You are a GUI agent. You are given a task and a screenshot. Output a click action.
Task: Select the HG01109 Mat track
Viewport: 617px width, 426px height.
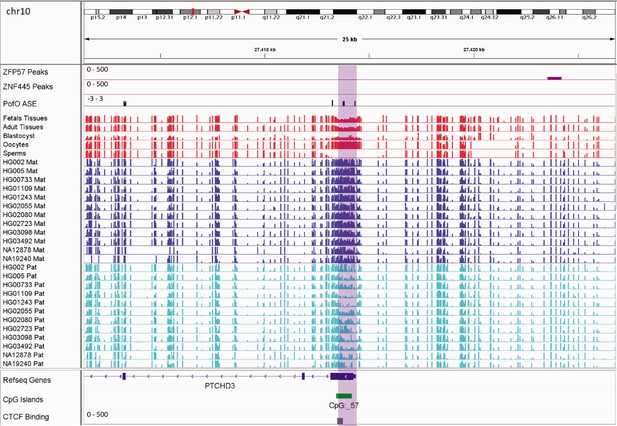coord(24,188)
